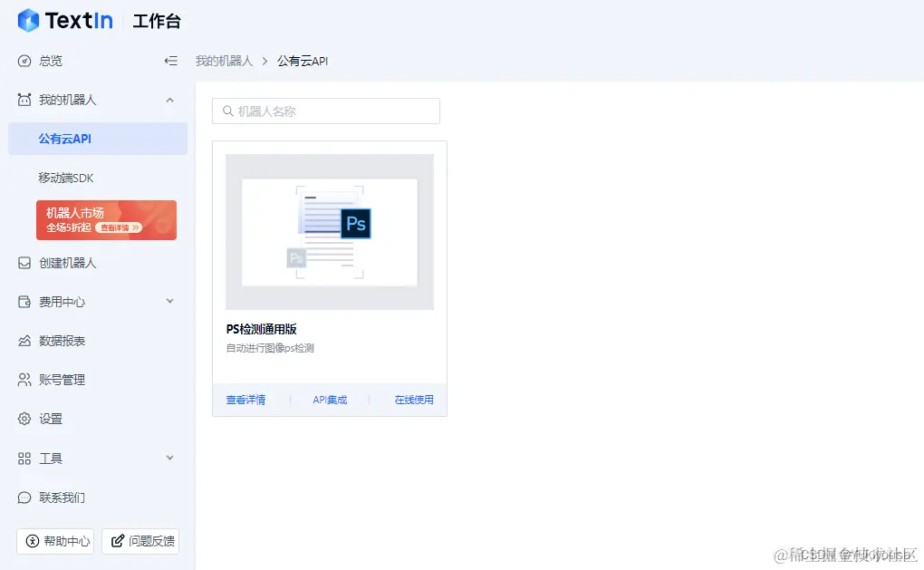This screenshot has width=924, height=570.
Task: Select the 总览 overview icon in sidebar
Action: point(23,61)
